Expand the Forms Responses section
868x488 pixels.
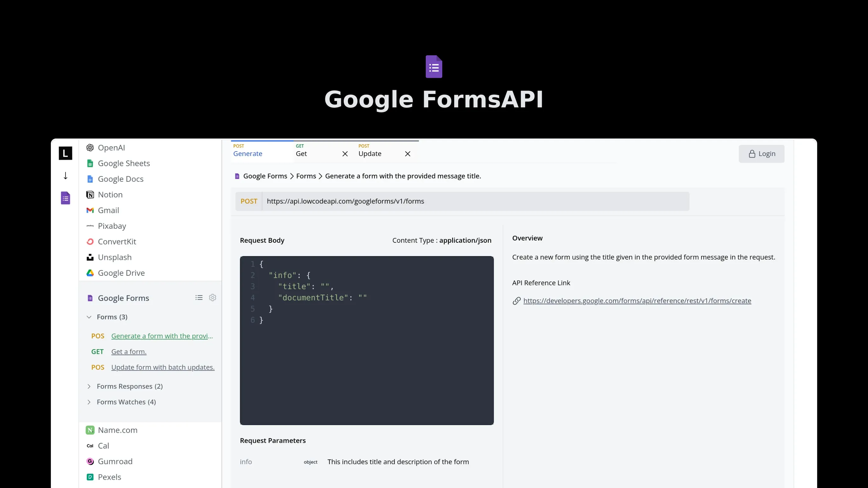(89, 386)
